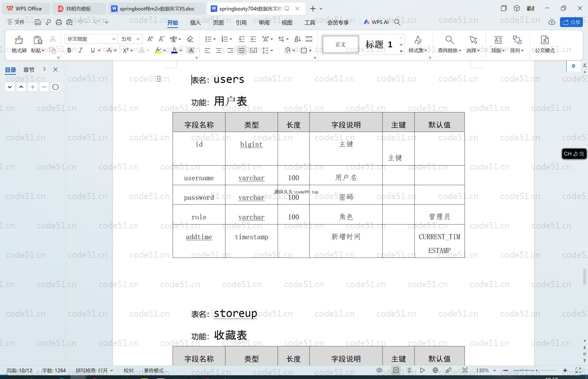Toggle page layout view in status bar
588x379 pixels.
[396, 370]
